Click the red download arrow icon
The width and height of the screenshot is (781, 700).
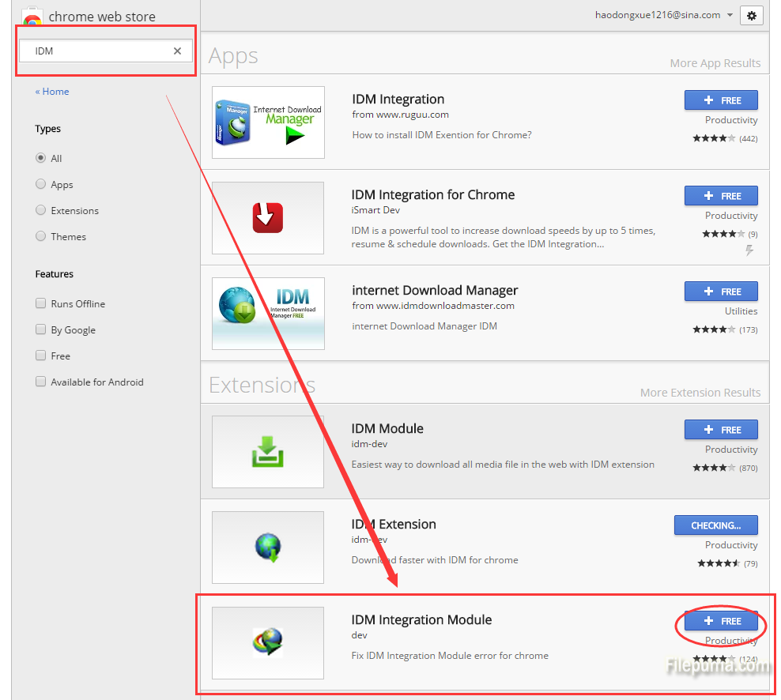point(268,217)
